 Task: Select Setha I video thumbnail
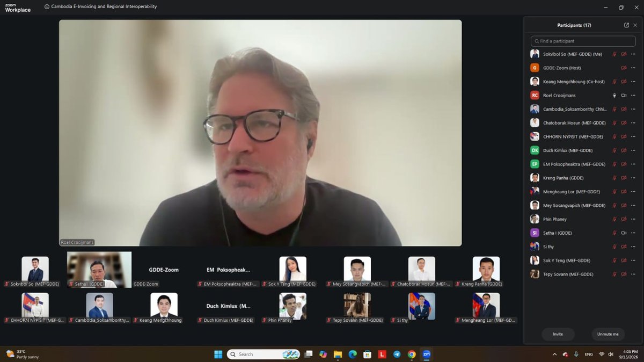pos(99,270)
